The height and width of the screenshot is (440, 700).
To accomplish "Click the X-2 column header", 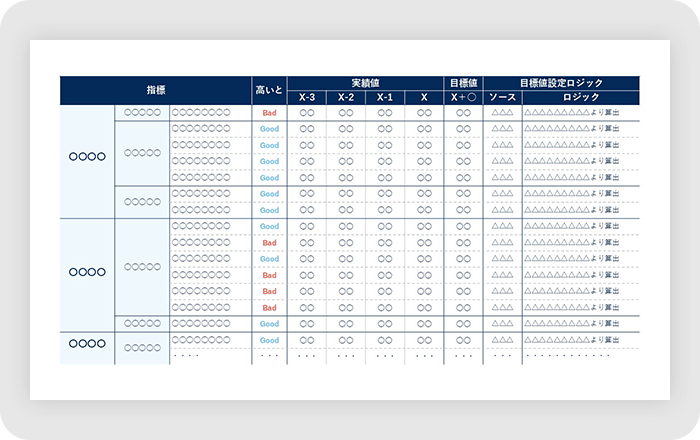I will point(346,97).
